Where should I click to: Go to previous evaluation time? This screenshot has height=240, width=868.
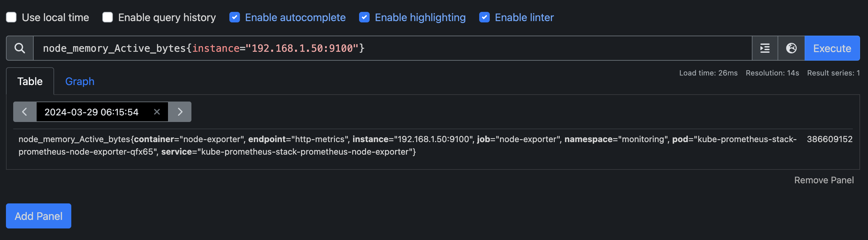pos(25,112)
